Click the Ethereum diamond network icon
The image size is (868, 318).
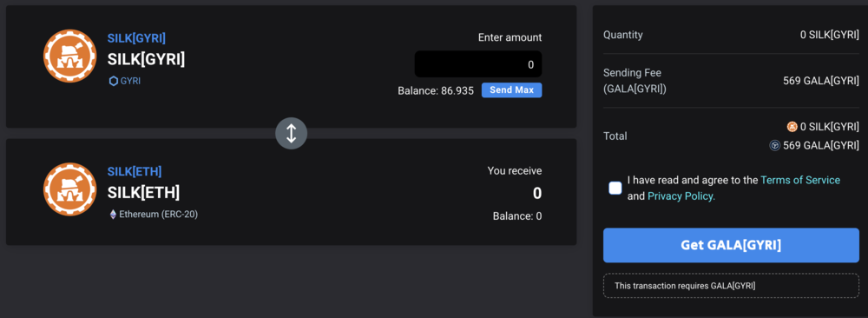114,214
